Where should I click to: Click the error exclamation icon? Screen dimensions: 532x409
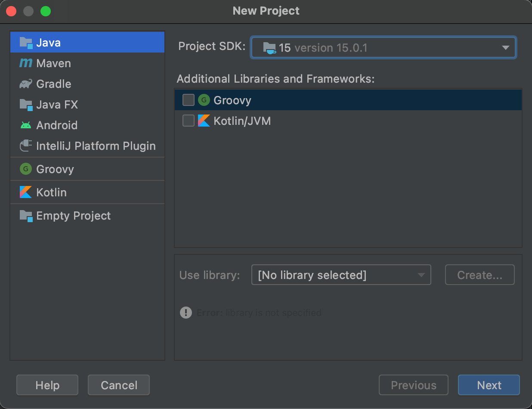tap(186, 313)
